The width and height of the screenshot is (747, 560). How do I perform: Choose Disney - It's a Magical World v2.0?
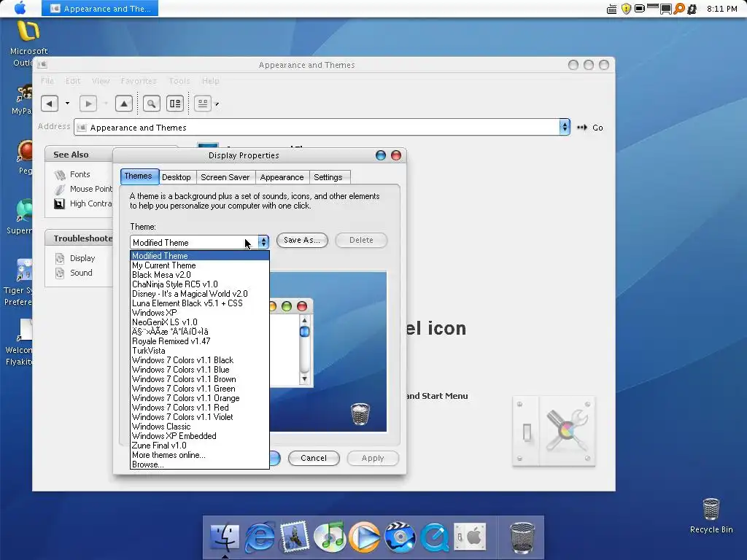click(x=200, y=294)
